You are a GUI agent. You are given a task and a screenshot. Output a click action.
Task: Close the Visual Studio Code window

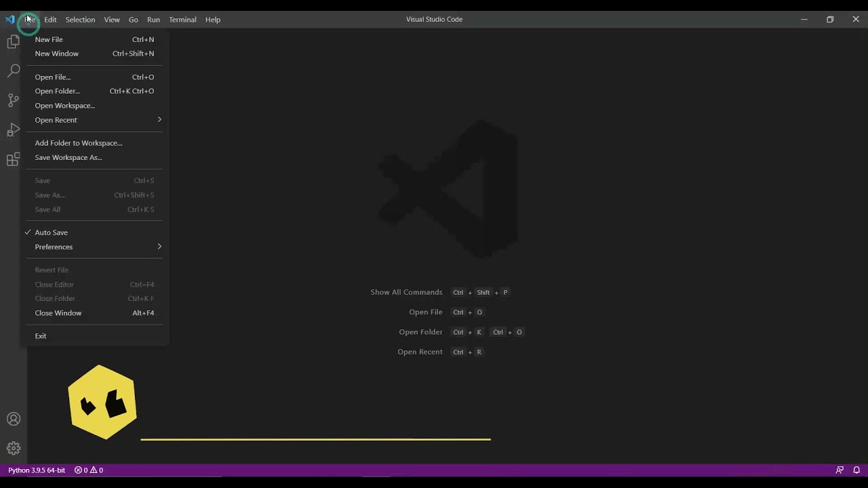point(856,19)
